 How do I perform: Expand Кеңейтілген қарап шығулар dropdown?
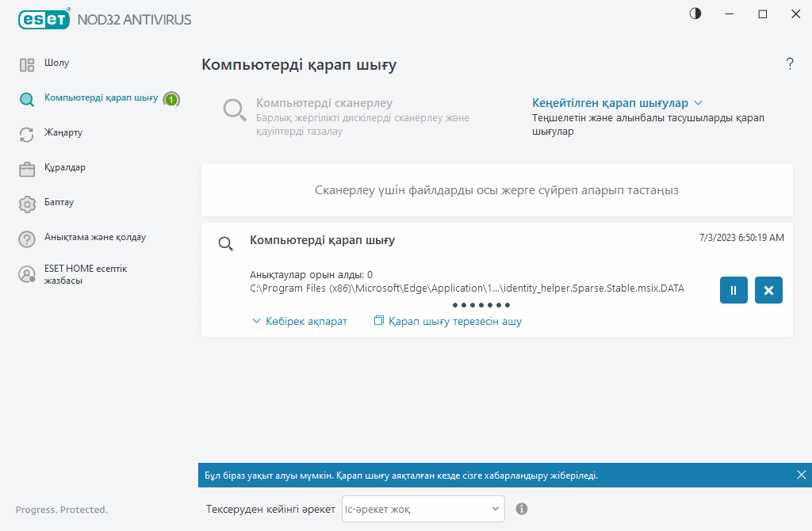click(x=617, y=103)
